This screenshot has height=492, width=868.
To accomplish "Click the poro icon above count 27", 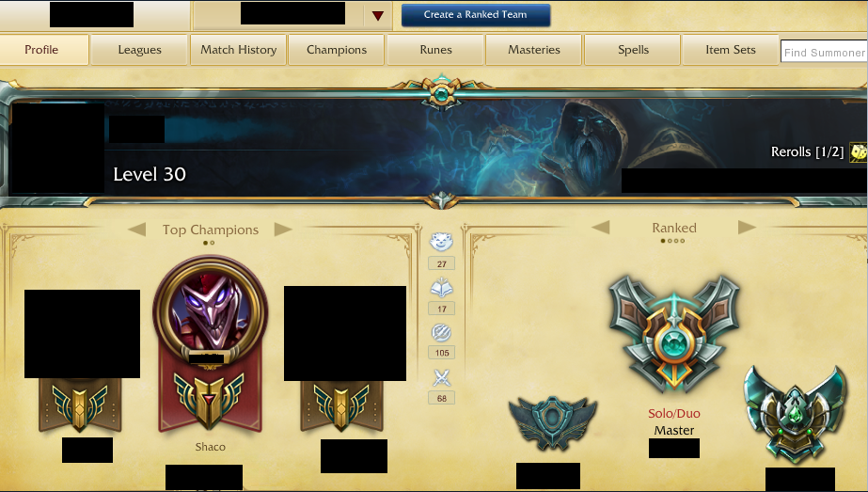I will coord(441,242).
